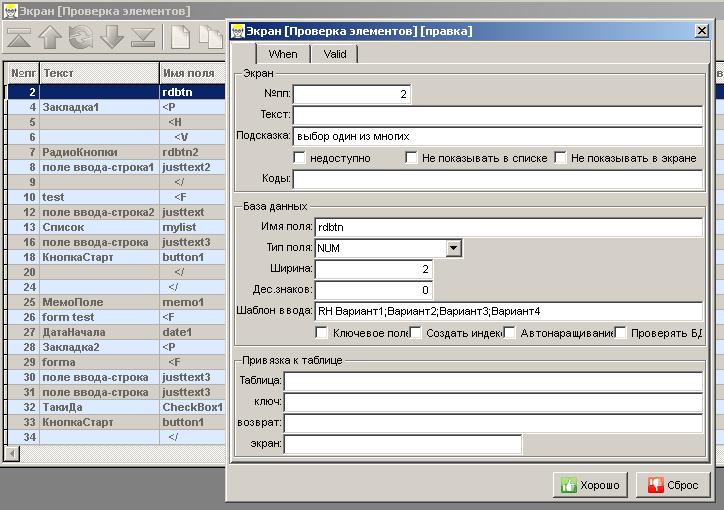Click the move down arrow icon
The image size is (724, 510).
click(x=112, y=38)
